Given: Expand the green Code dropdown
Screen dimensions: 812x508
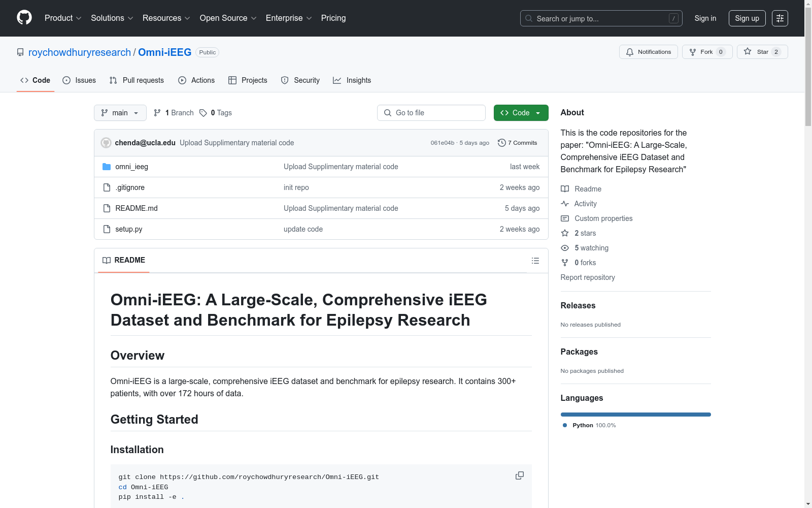Looking at the screenshot, I should 521,113.
